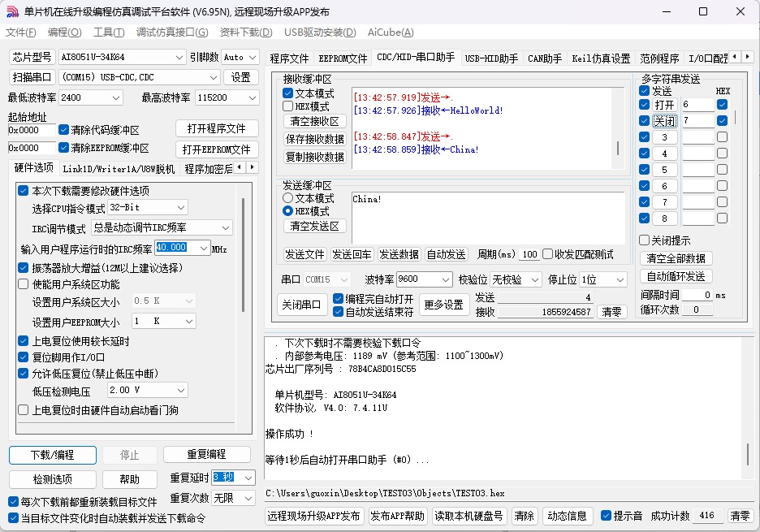Click the 远程现场升级APP发布 button
This screenshot has height=532, width=760.
point(313,516)
